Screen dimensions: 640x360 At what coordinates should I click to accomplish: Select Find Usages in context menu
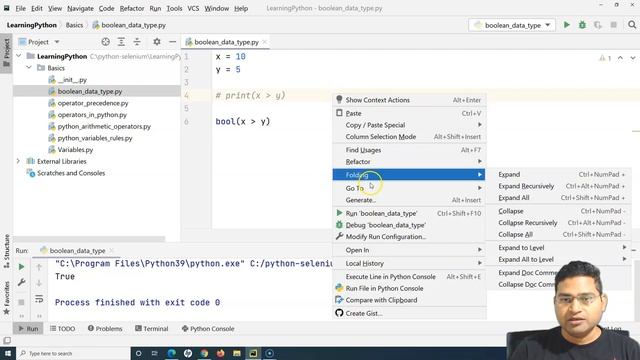[x=409, y=150]
